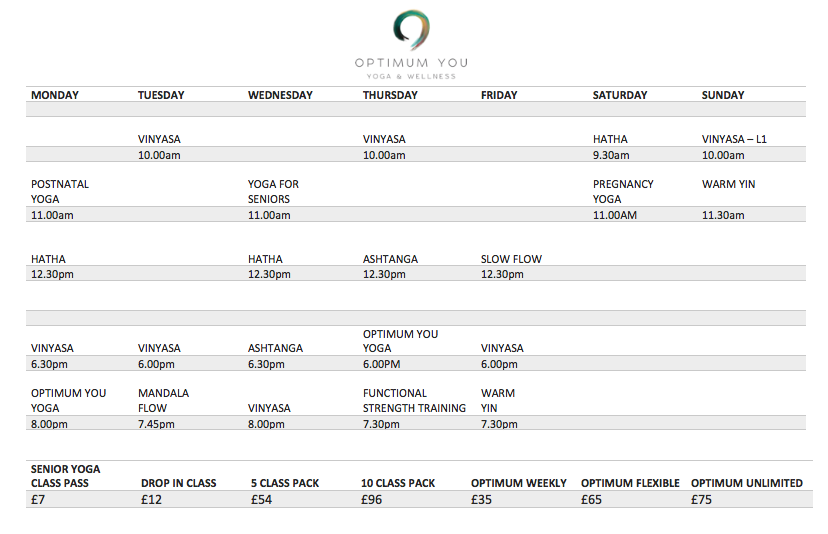Click the DROP IN CLASS price heading
Image resolution: width=828 pixels, height=534 pixels.
[x=179, y=483]
